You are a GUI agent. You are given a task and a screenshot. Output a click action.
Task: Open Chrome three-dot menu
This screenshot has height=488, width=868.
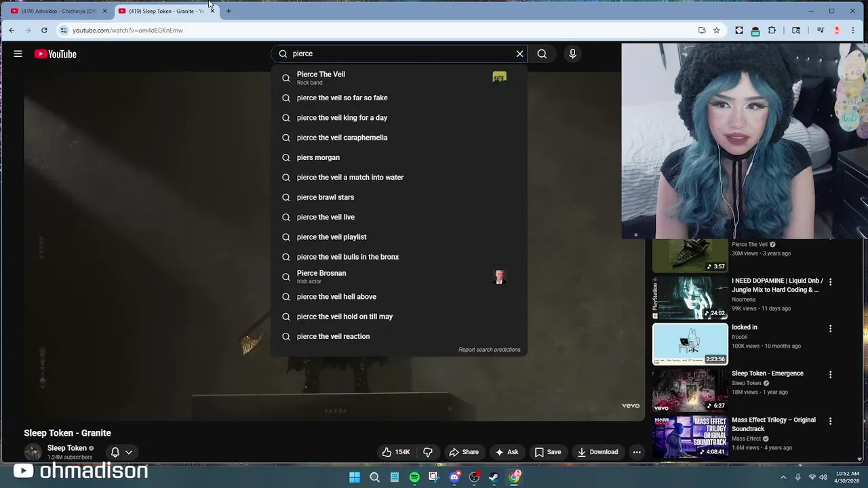(x=853, y=30)
